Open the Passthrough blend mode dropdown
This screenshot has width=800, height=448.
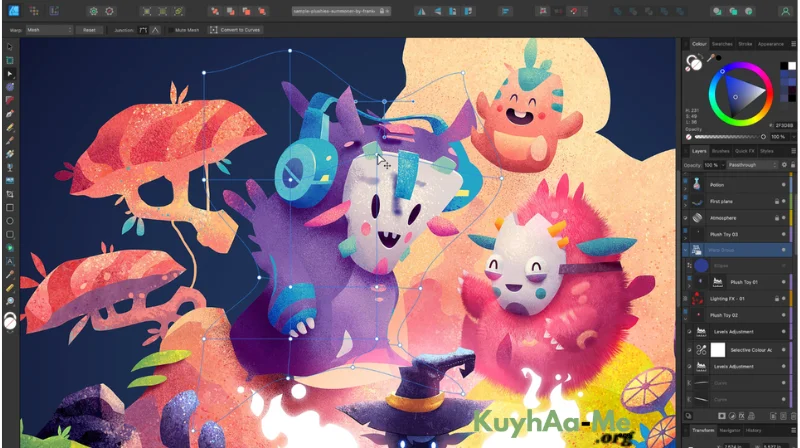(x=752, y=165)
